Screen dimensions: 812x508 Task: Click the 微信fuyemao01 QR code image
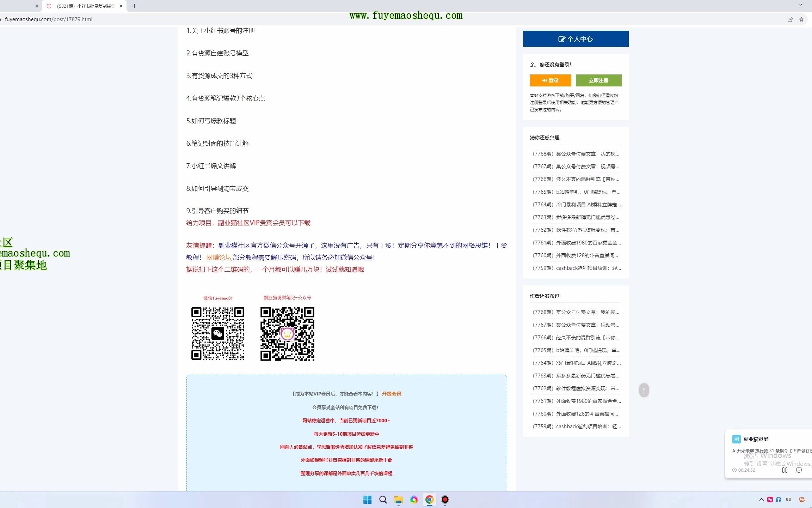pyautogui.click(x=218, y=333)
